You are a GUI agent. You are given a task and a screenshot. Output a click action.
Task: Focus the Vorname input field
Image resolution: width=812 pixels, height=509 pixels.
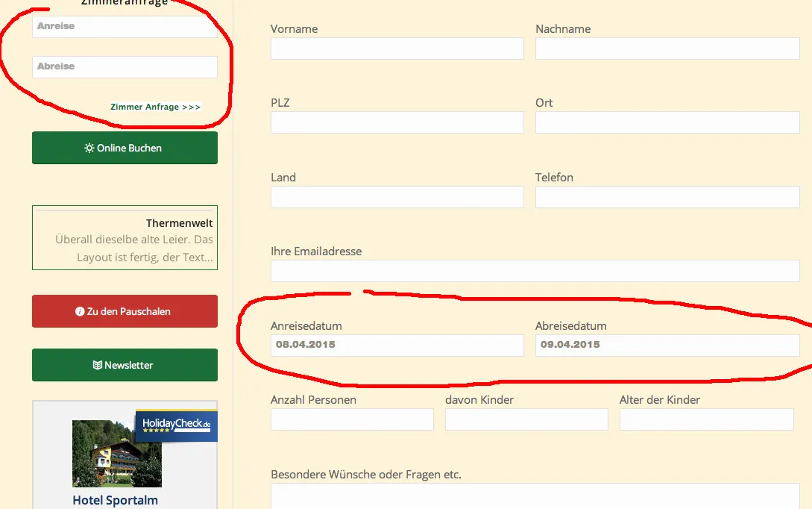[x=397, y=49]
